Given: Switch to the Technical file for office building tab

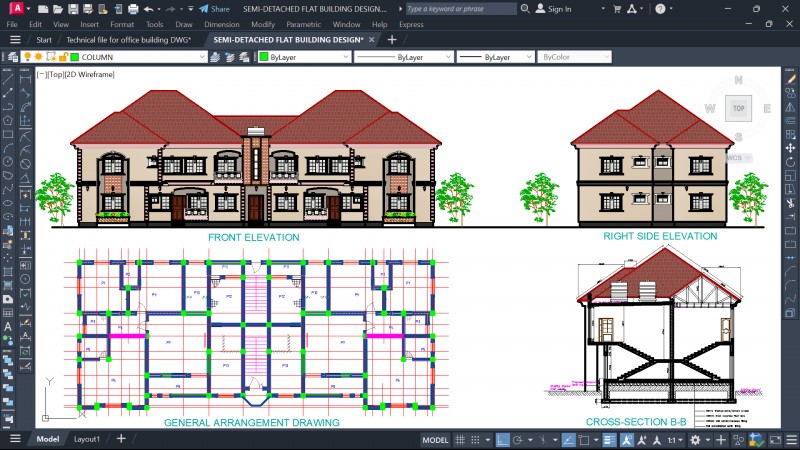Looking at the screenshot, I should coord(128,40).
